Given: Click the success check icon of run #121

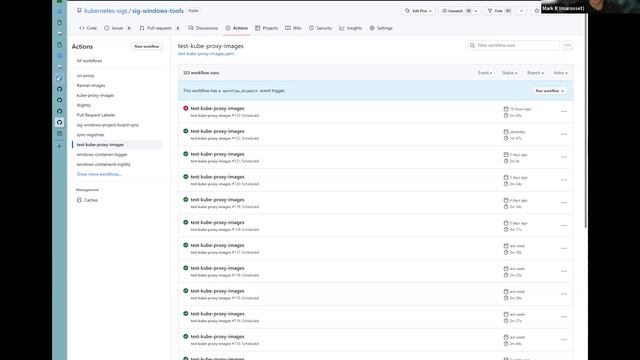Looking at the screenshot, I should 186,154.
